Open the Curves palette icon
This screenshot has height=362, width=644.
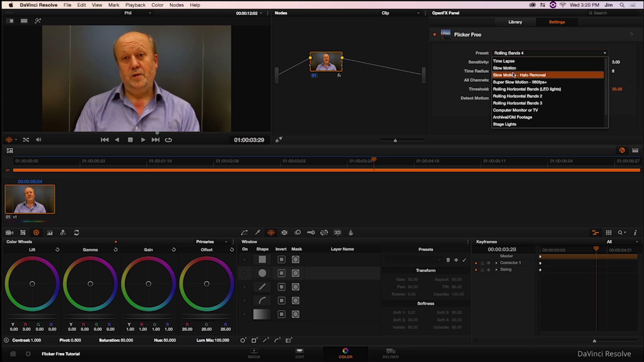click(x=244, y=232)
